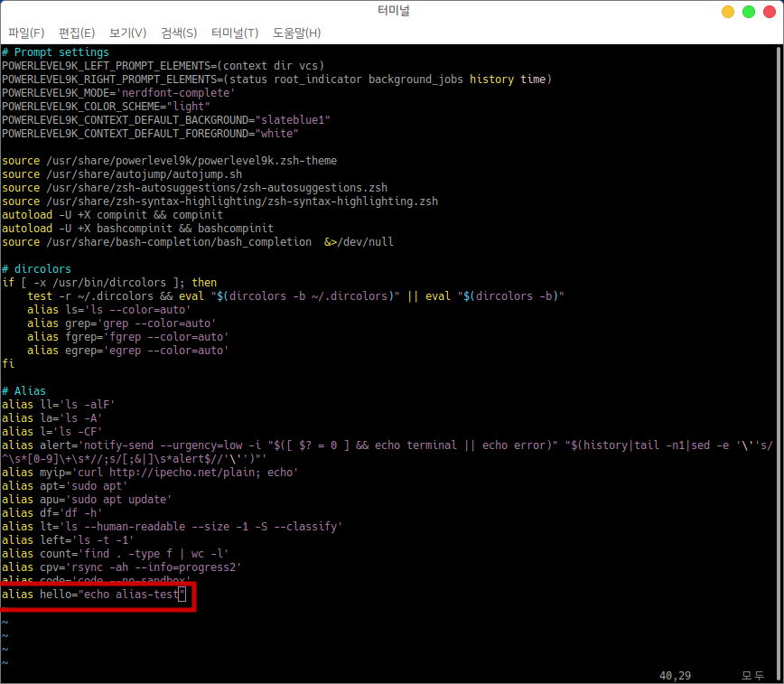Click the alias apu 'sudo apt update' line
Screen dimensions: 784x684
pyautogui.click(x=86, y=500)
